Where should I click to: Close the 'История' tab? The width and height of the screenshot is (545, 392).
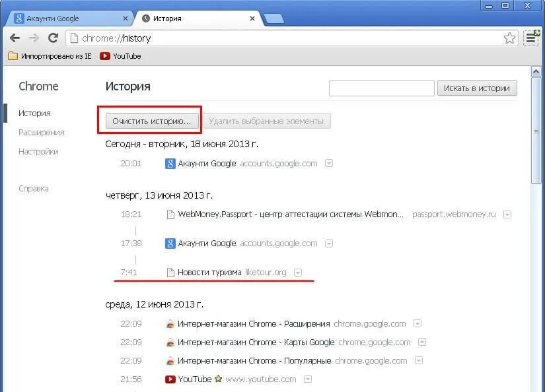coord(252,18)
